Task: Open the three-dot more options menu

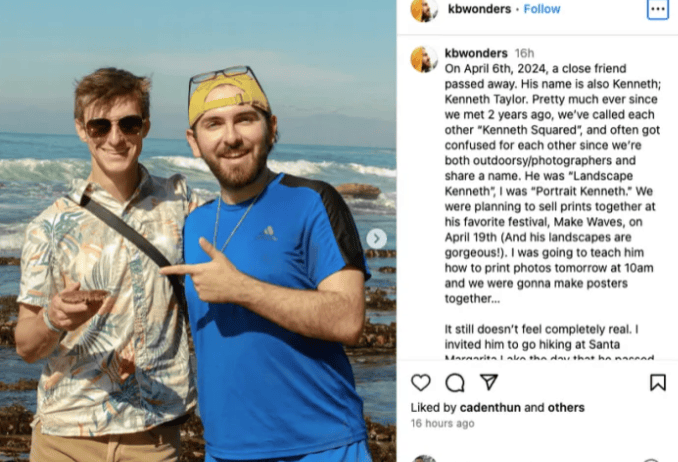Action: pyautogui.click(x=657, y=9)
